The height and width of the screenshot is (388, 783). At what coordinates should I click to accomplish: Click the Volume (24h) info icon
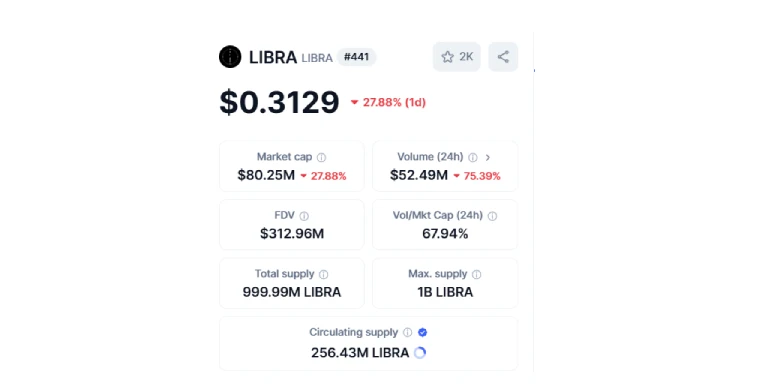[x=473, y=158]
